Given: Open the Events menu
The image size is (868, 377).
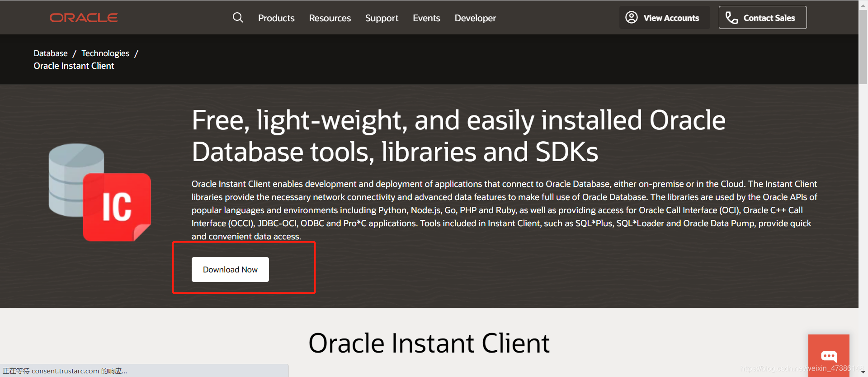Looking at the screenshot, I should coord(426,18).
